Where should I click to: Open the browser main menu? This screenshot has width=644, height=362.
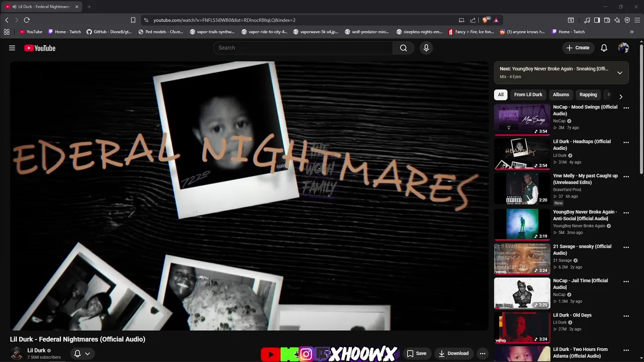[637, 20]
